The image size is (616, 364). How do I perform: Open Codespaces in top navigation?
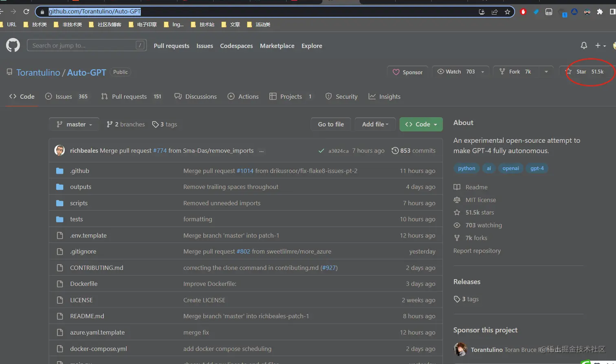click(x=236, y=46)
